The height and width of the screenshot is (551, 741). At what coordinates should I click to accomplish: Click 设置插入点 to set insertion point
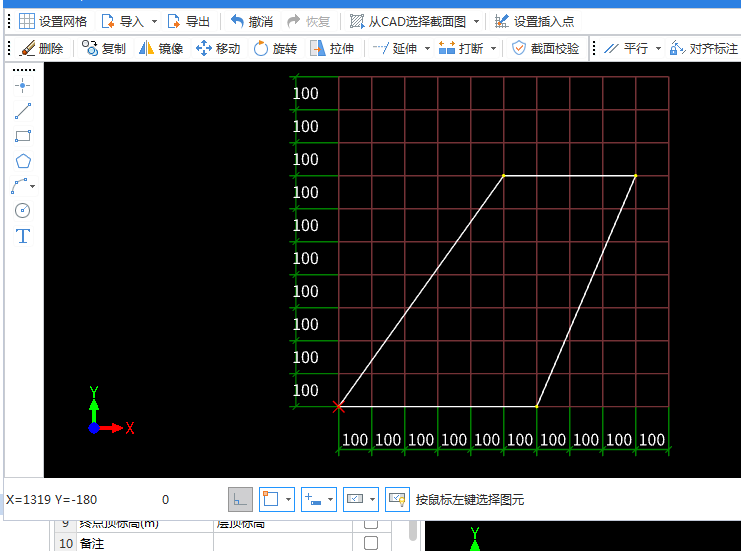[x=534, y=21]
